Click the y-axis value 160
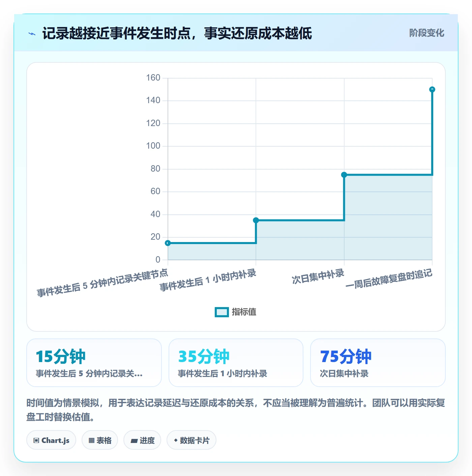472x476 pixels. tap(153, 78)
